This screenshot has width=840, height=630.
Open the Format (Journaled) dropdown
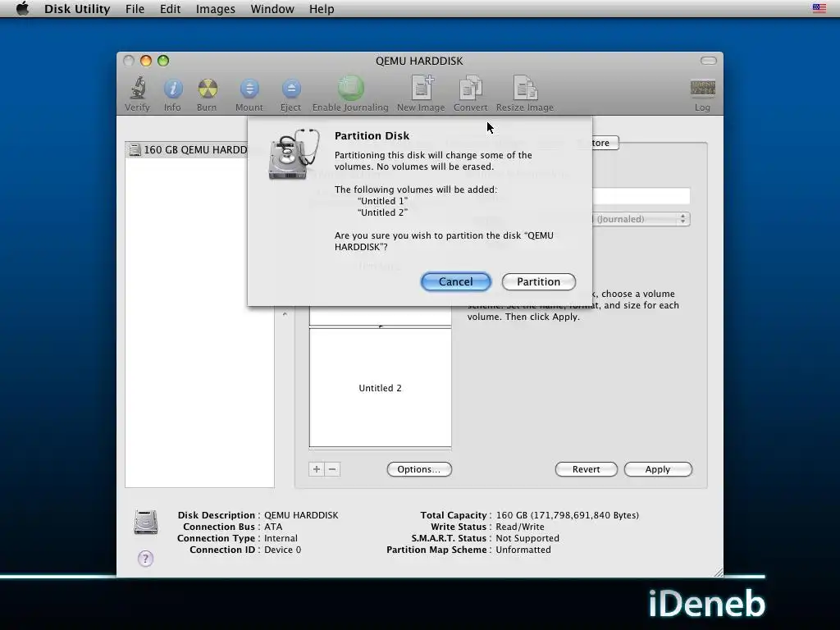click(641, 219)
